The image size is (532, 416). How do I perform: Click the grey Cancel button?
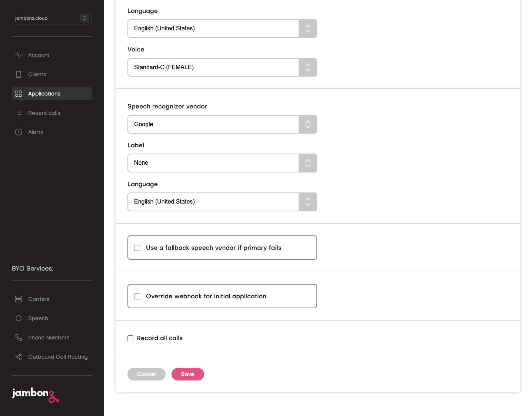point(146,374)
